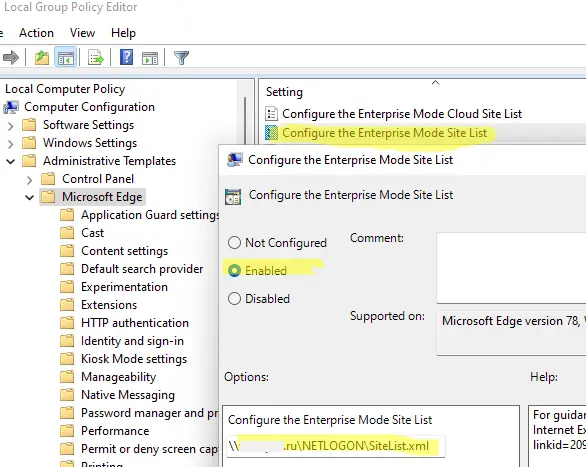Image resolution: width=586 pixels, height=467 pixels.
Task: Click the filter funnel toolbar icon
Action: coord(182,58)
